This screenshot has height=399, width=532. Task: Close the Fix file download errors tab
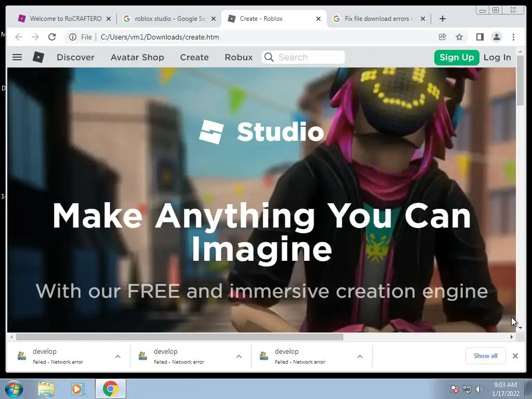[x=423, y=19]
